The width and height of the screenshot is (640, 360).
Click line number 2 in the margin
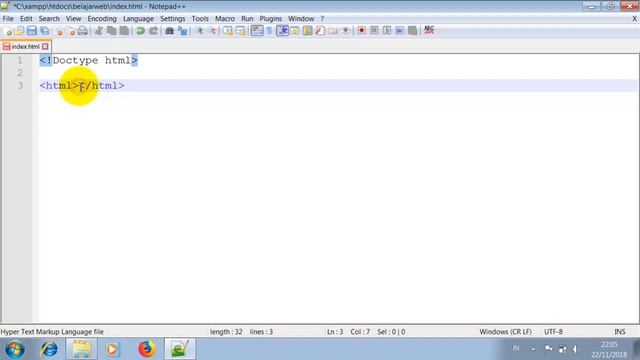[x=20, y=73]
